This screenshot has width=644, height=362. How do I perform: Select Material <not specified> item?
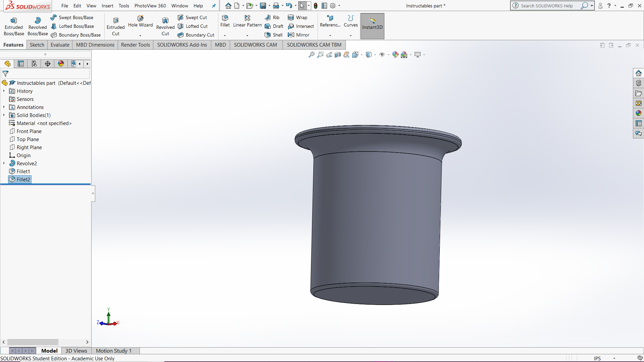(40, 123)
